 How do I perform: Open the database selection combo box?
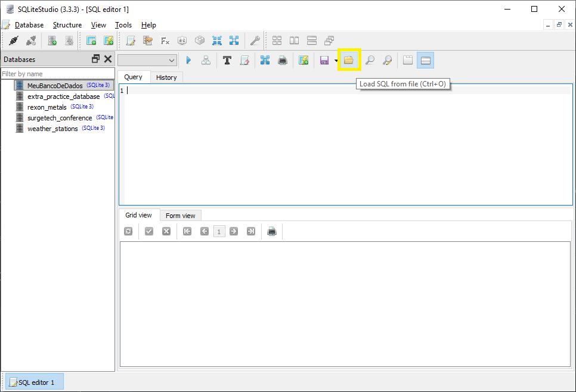[x=147, y=60]
